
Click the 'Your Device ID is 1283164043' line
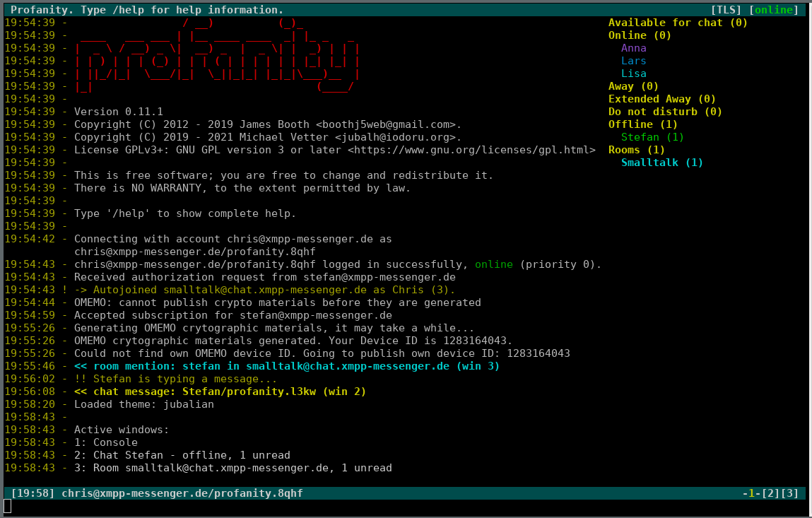pos(293,341)
